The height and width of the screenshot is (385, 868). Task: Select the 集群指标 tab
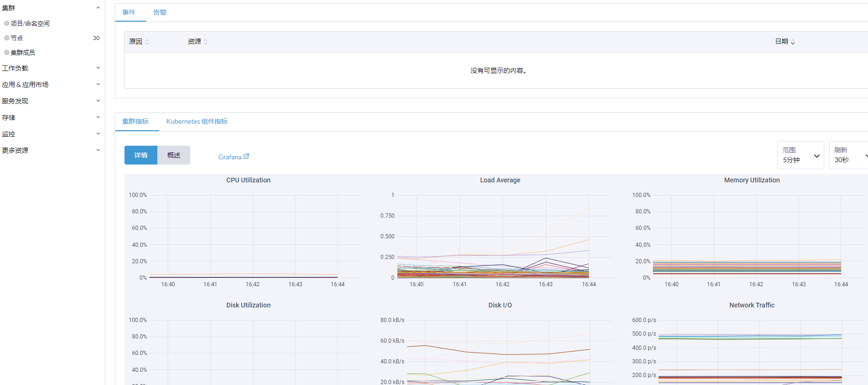click(135, 121)
